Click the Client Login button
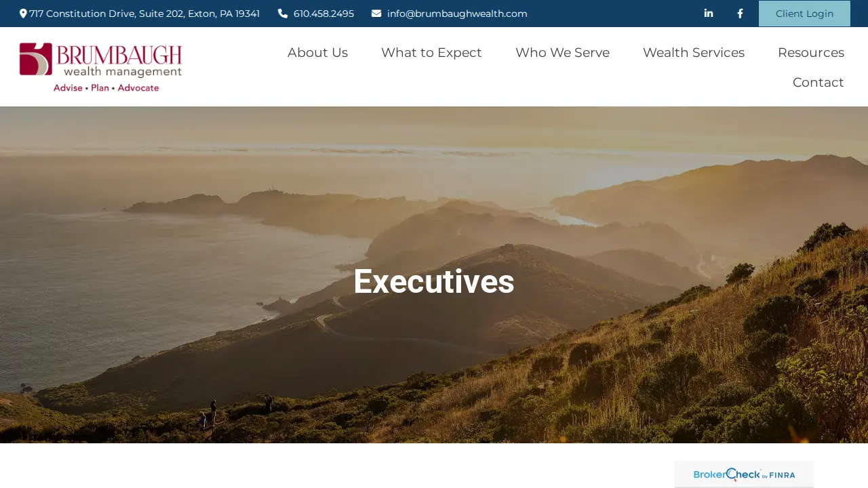The width and height of the screenshot is (868, 488). (804, 14)
